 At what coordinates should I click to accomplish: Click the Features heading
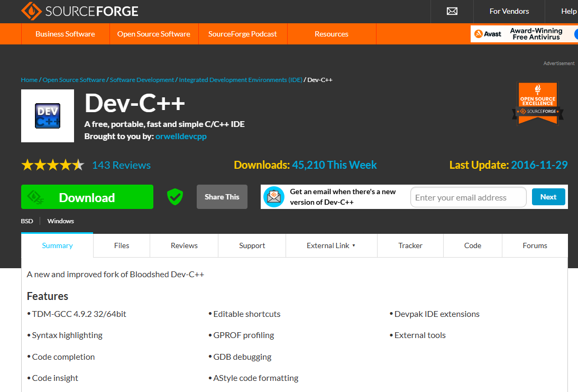point(48,296)
